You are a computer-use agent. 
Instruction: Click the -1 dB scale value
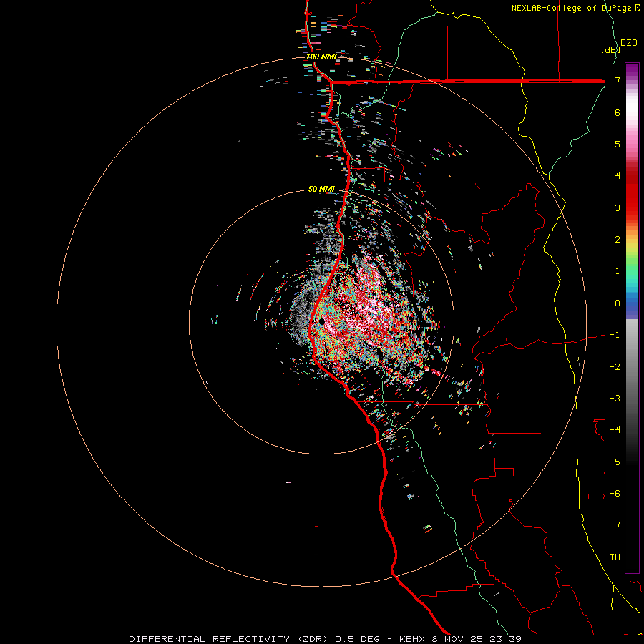(x=615, y=335)
